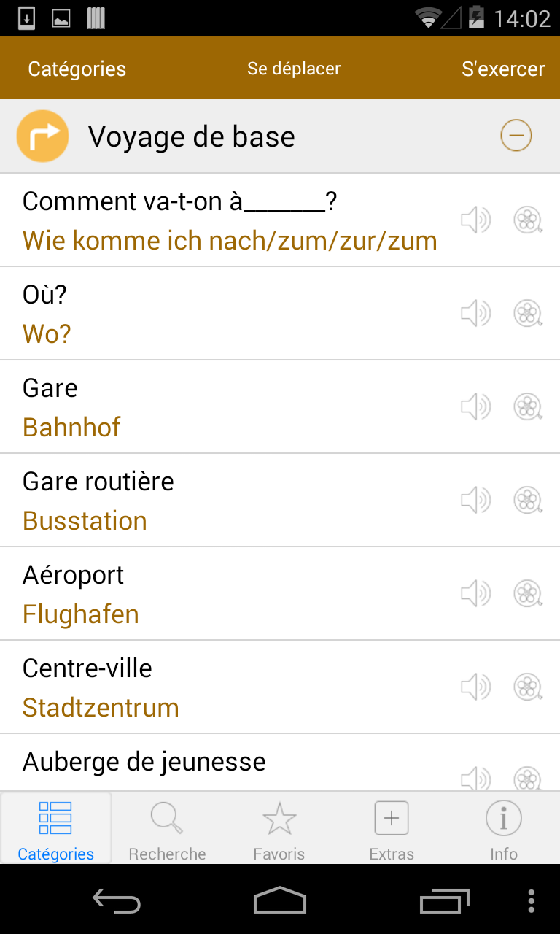The height and width of the screenshot is (934, 560).
Task: Select the 'Gare routière' phrase row
Action: point(280,501)
